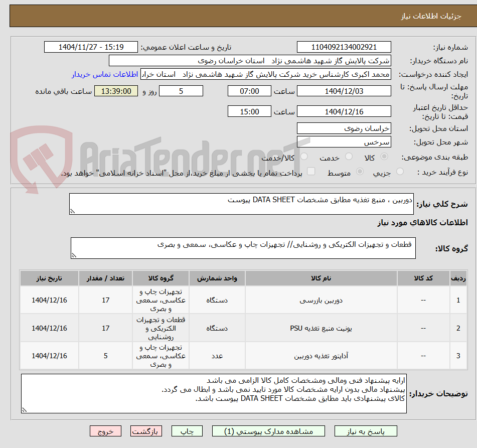Click the تاریخ نیاز column header

(49, 278)
